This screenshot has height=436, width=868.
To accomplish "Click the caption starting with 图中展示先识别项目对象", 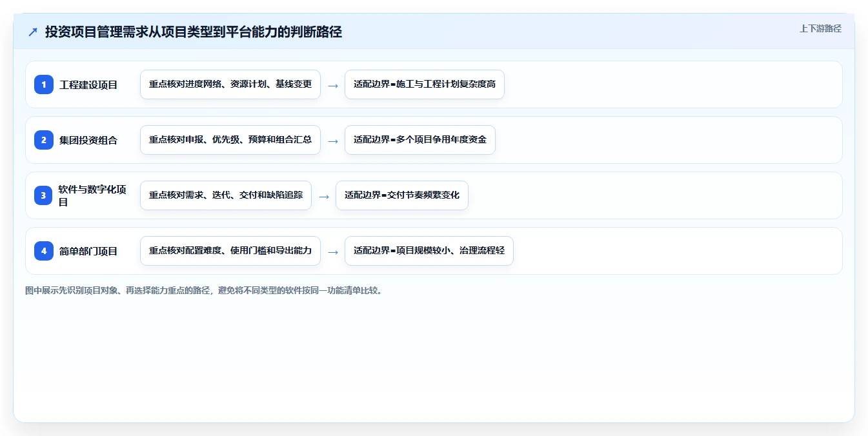I will [x=205, y=291].
